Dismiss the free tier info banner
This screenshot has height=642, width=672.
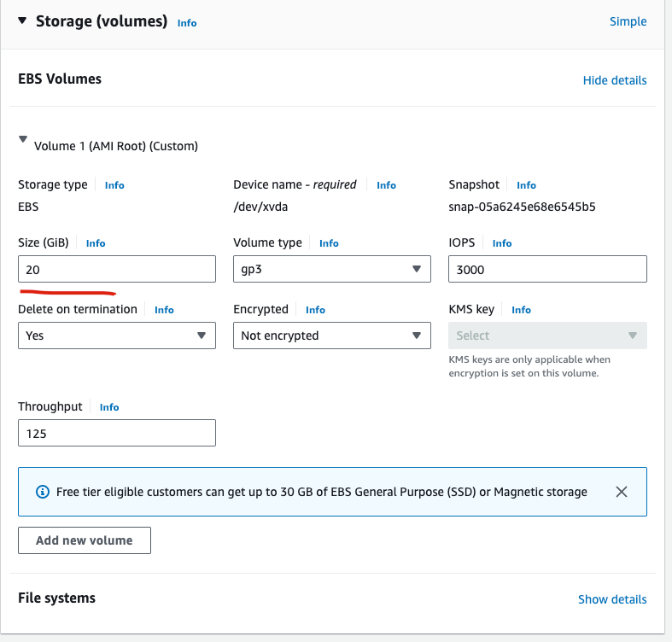pos(622,492)
